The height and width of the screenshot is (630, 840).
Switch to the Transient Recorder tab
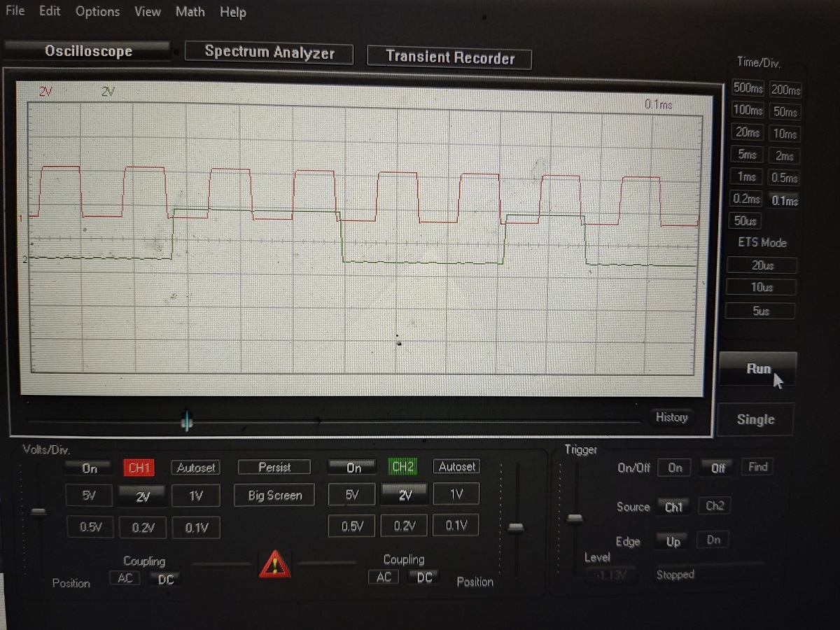pos(449,57)
